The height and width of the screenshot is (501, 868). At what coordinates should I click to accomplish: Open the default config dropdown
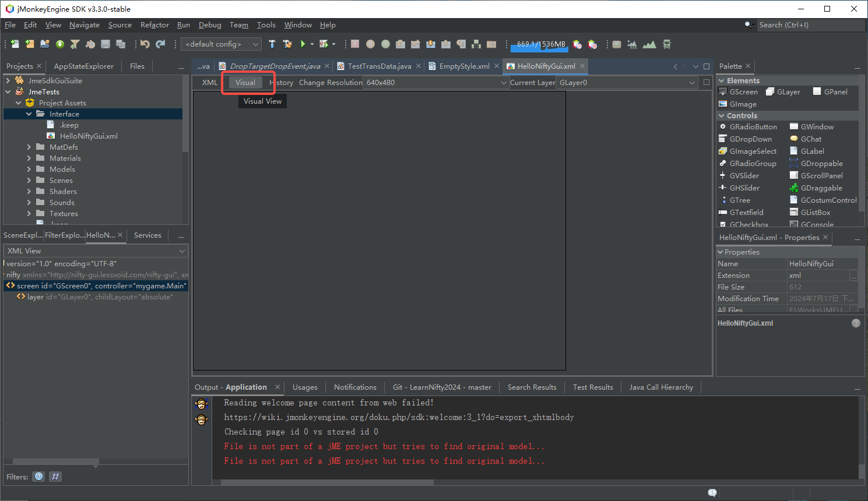tap(221, 44)
